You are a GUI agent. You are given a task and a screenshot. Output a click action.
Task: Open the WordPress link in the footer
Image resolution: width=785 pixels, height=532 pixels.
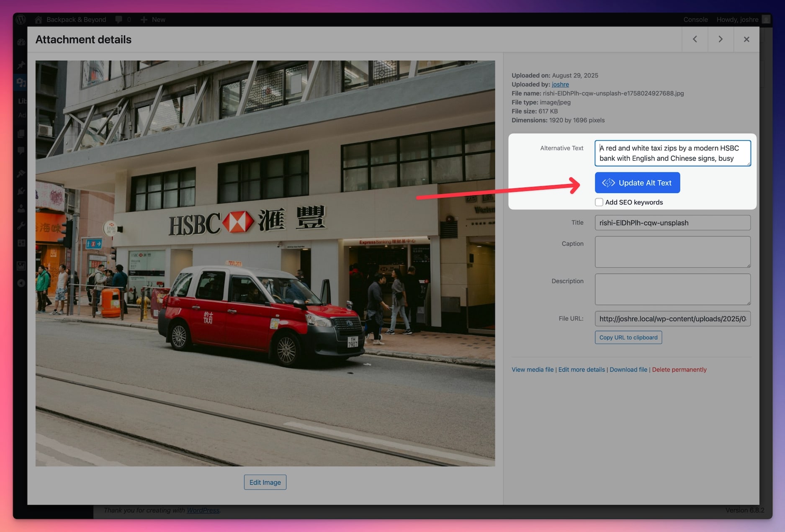click(203, 510)
